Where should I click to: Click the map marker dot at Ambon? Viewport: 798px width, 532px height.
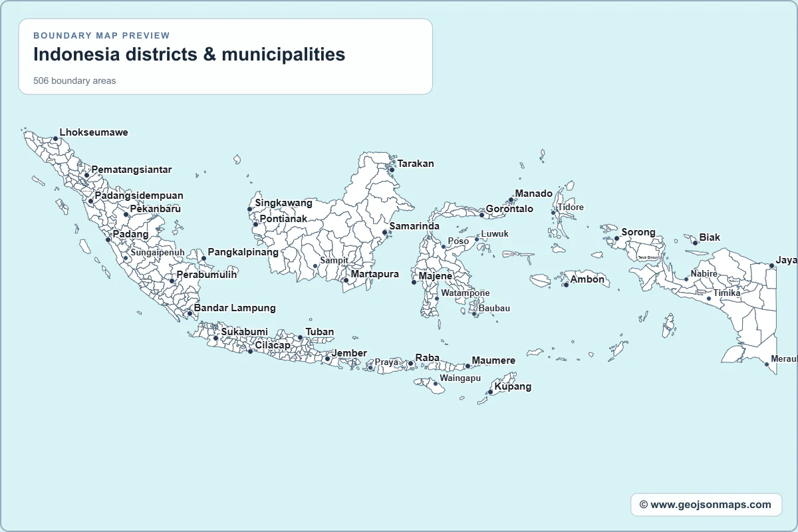pyautogui.click(x=566, y=285)
